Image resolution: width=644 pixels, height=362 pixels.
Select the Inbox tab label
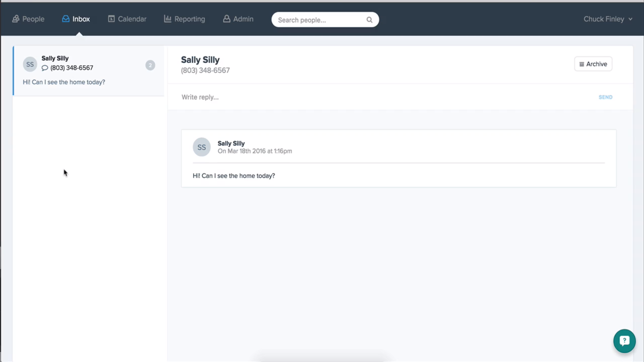pos(80,18)
